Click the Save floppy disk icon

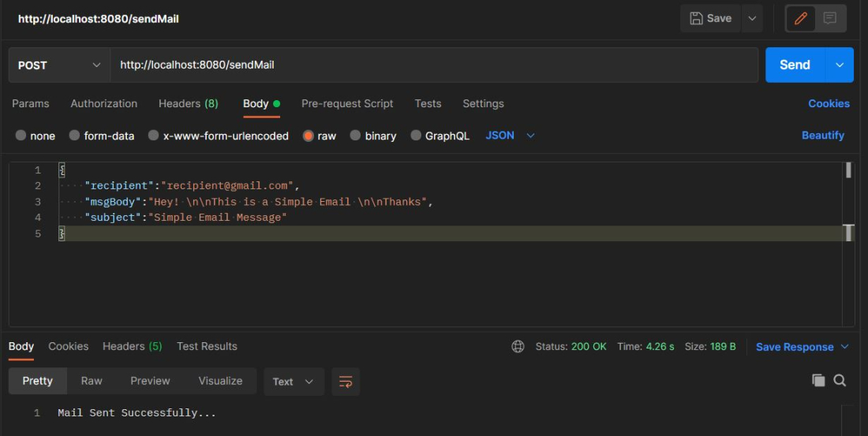pyautogui.click(x=696, y=18)
